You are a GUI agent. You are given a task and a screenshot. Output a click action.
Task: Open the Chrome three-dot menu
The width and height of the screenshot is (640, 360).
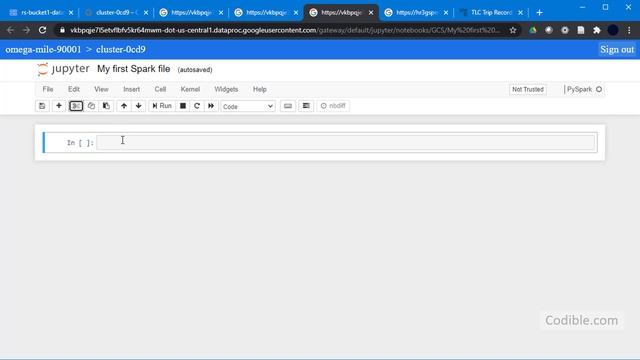point(629,30)
